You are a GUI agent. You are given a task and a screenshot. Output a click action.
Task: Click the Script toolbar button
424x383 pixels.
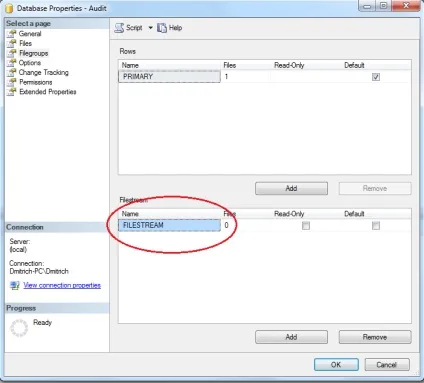(129, 28)
